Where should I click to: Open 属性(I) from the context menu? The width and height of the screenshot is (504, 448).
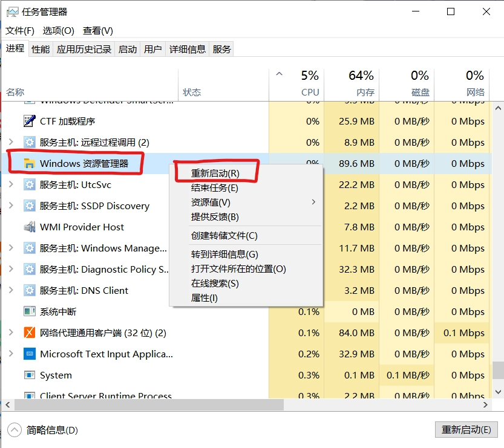[246, 297]
